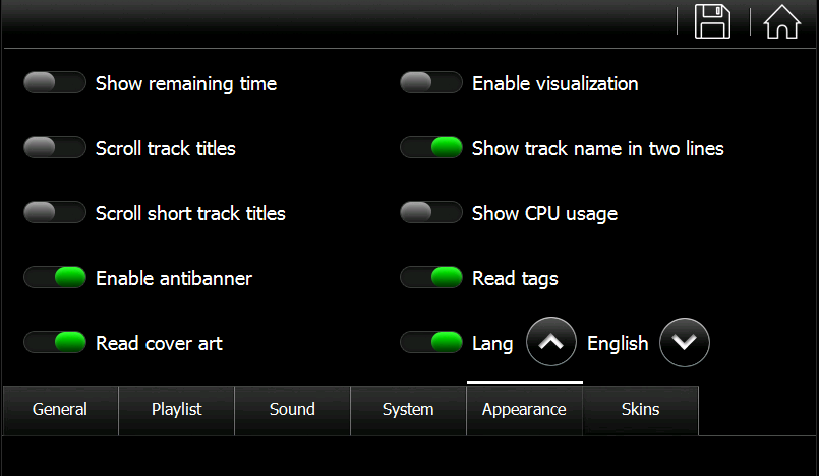
Task: Select next language with down chevron
Action: coord(684,342)
